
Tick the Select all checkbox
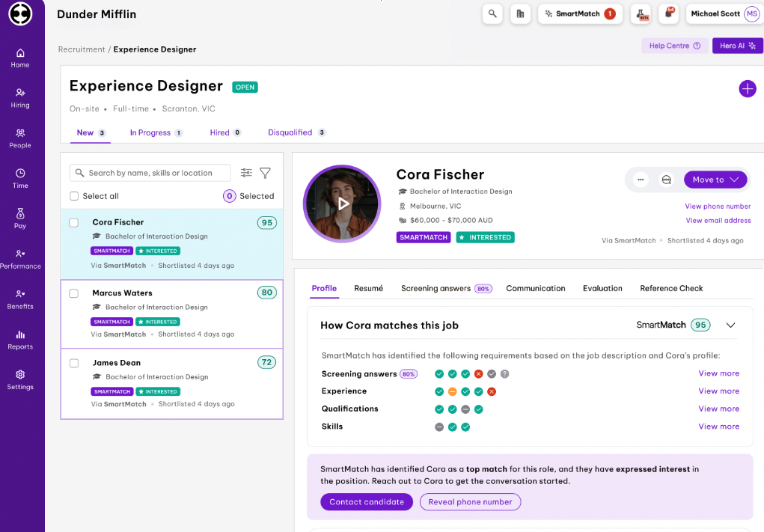74,196
